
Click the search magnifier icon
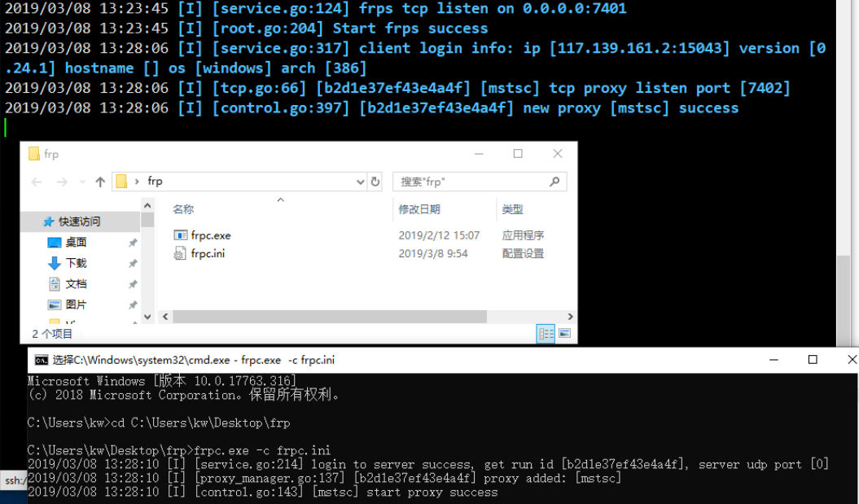(x=554, y=182)
